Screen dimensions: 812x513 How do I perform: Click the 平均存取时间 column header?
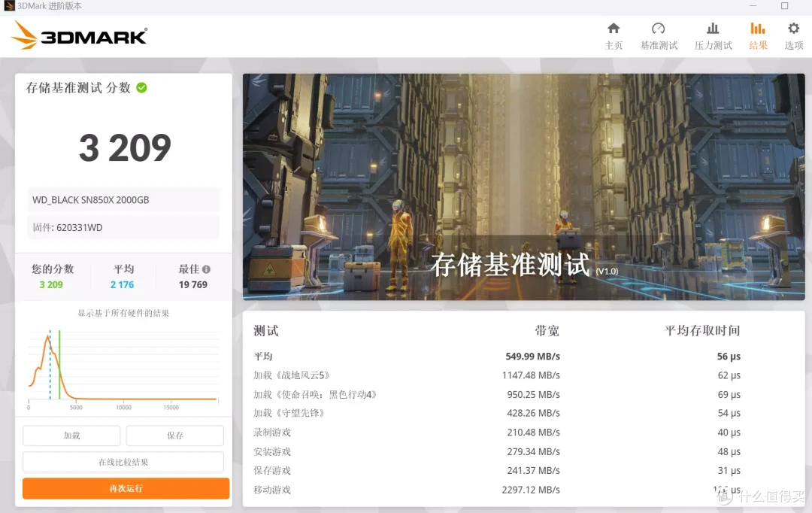[x=702, y=331]
